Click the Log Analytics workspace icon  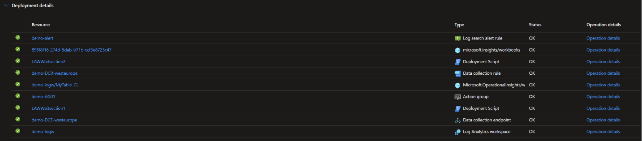pyautogui.click(x=457, y=132)
